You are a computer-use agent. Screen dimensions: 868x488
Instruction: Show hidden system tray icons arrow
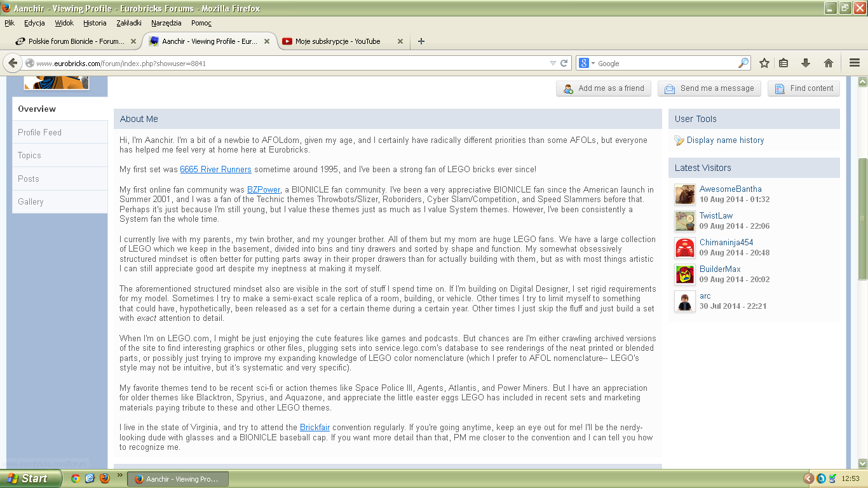tap(808, 478)
